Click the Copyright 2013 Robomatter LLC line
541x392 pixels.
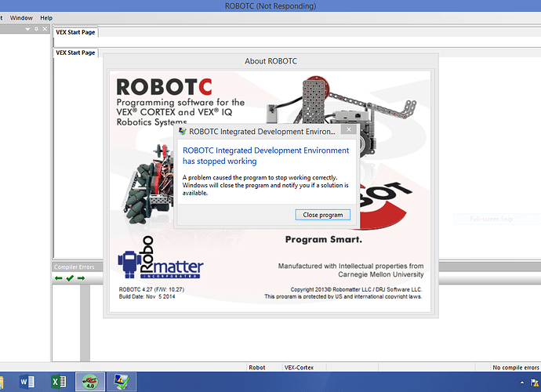(x=356, y=289)
